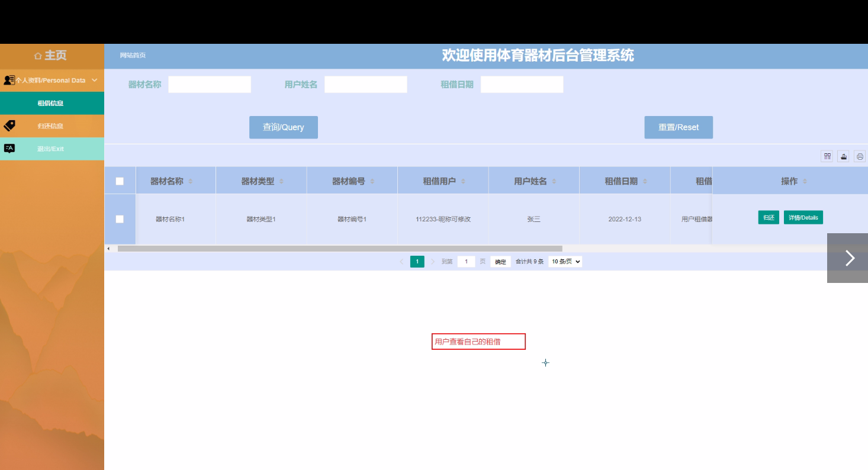Click the horizontal table scrollbar thumb

340,249
